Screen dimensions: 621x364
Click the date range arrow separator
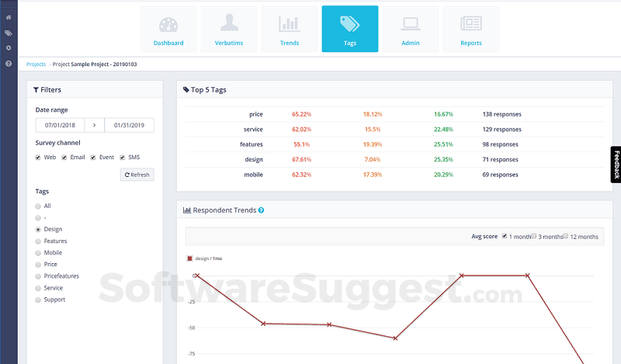[94, 125]
